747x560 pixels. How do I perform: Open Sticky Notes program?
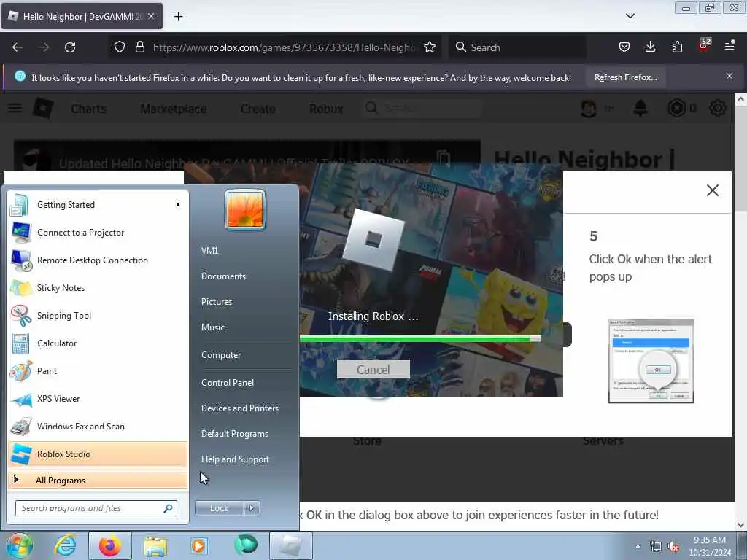[98, 287]
